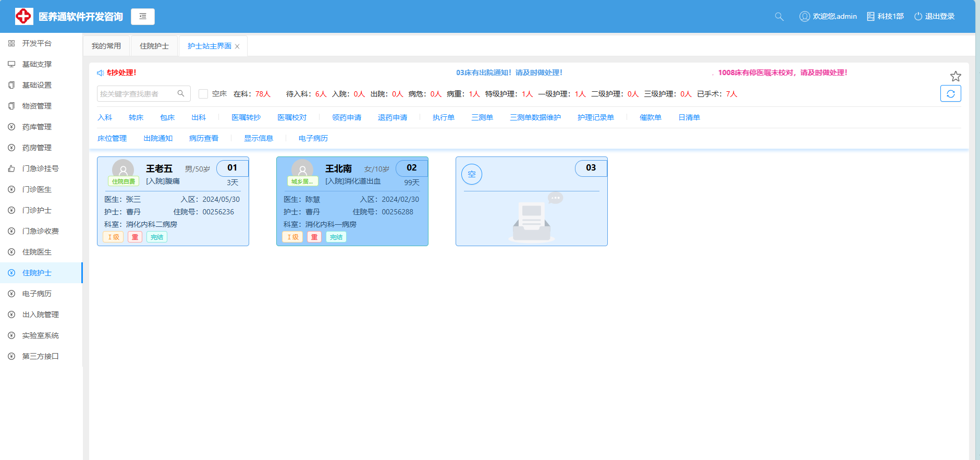
Task: Open the header search magnifier
Action: coord(779,17)
